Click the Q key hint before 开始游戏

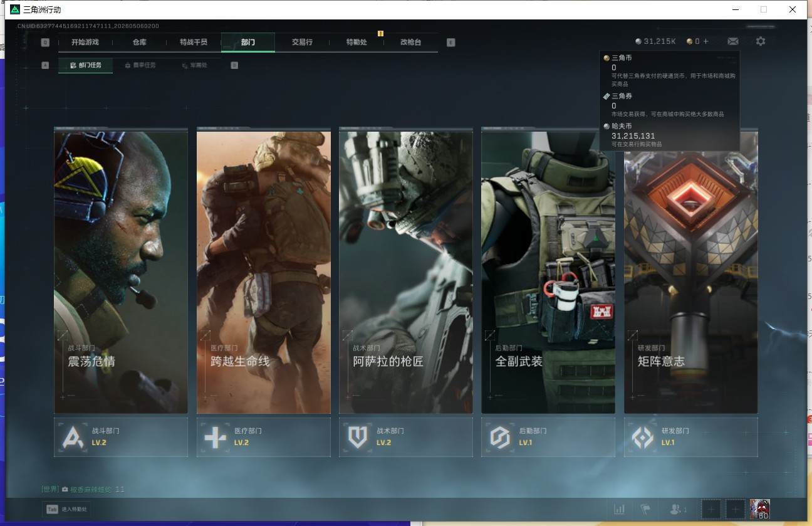coord(45,43)
